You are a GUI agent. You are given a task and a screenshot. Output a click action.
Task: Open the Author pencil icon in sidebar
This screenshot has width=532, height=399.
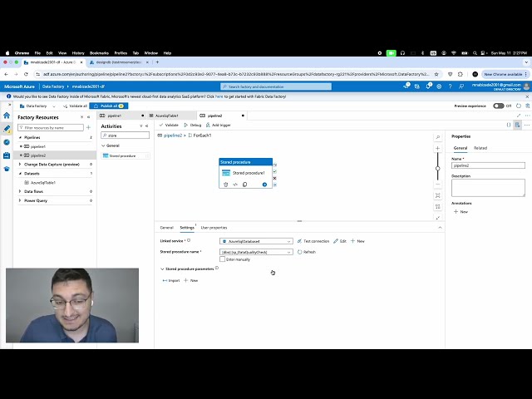point(7,129)
